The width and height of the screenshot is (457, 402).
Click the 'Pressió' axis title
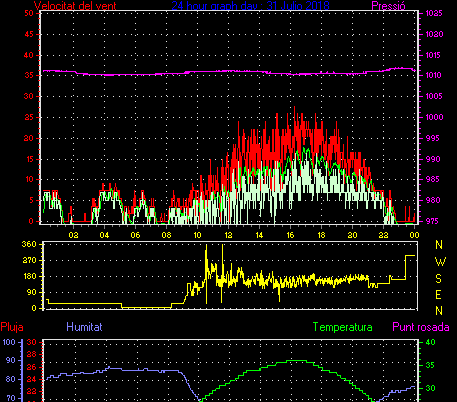[x=388, y=6]
